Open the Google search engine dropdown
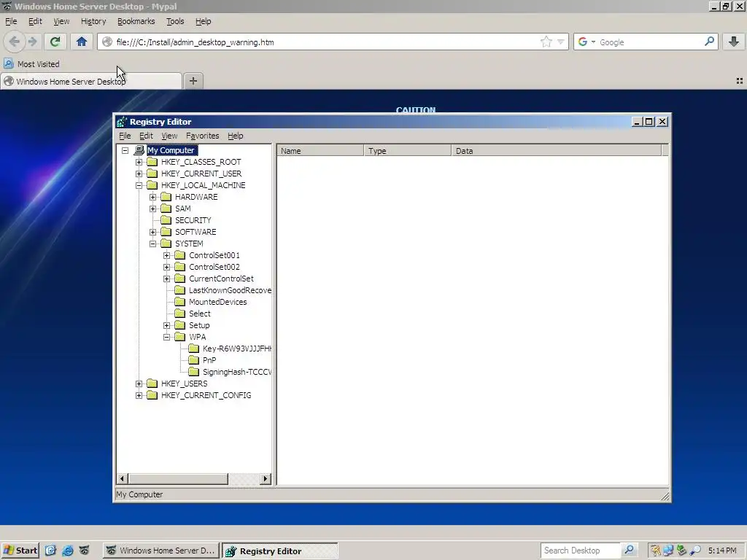Viewport: 747px width, 560px height. coord(593,42)
